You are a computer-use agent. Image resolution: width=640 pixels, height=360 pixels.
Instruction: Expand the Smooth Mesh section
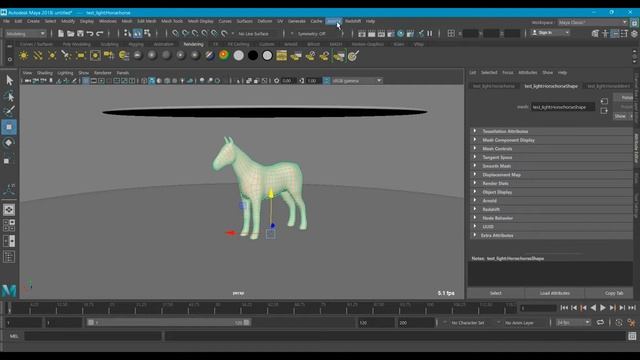pos(551,166)
